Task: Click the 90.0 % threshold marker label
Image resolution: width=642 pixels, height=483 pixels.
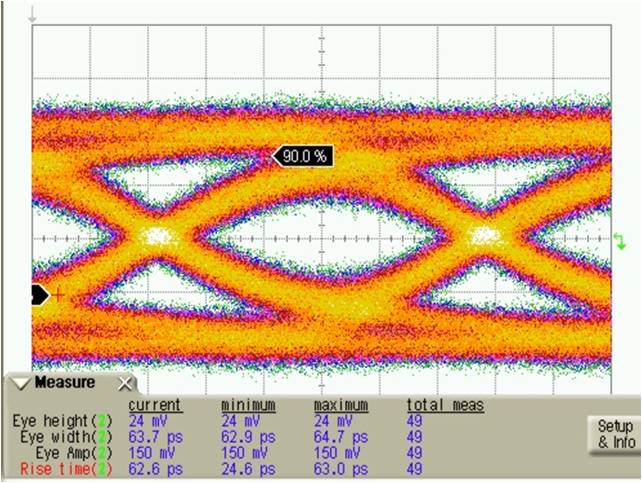Action: tap(301, 156)
